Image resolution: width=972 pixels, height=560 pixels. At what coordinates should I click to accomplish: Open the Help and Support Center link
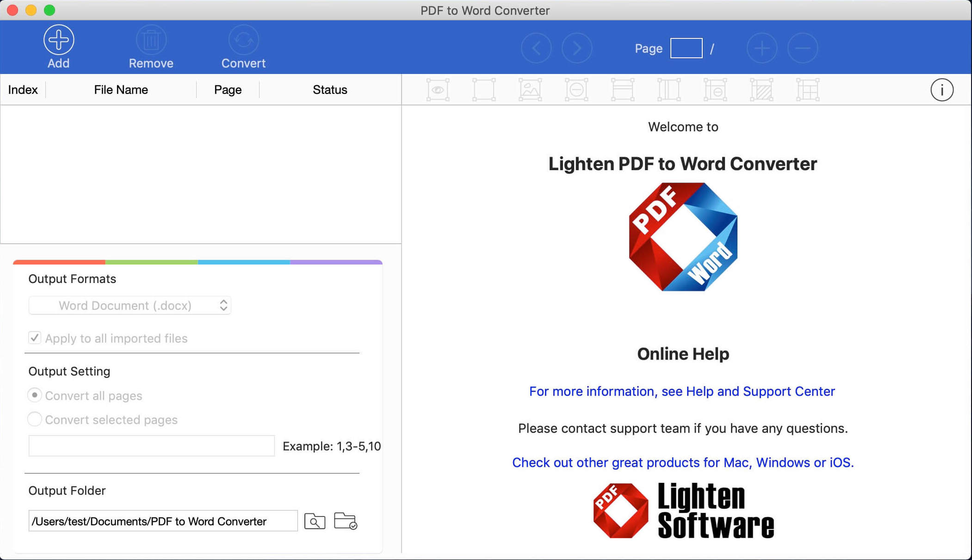click(x=682, y=391)
